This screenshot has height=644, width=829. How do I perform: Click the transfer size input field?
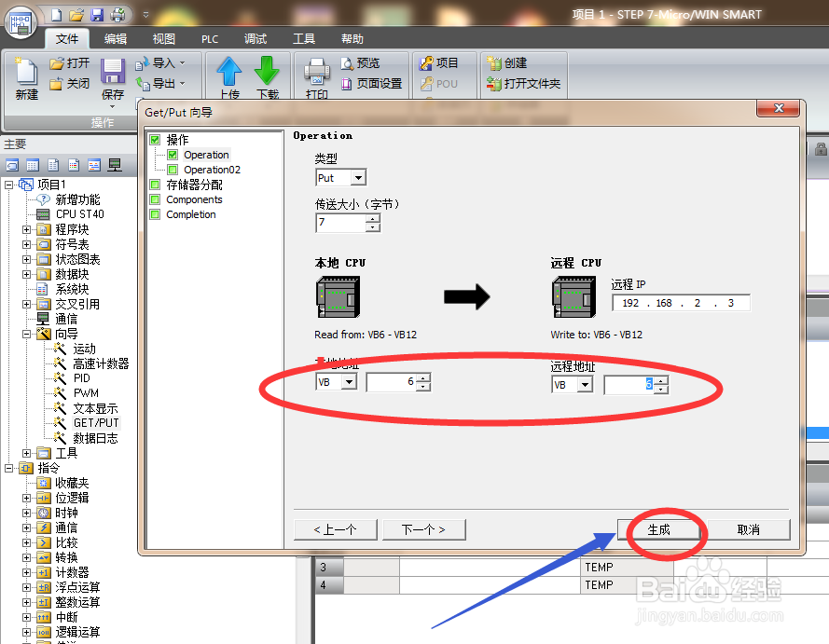(341, 223)
